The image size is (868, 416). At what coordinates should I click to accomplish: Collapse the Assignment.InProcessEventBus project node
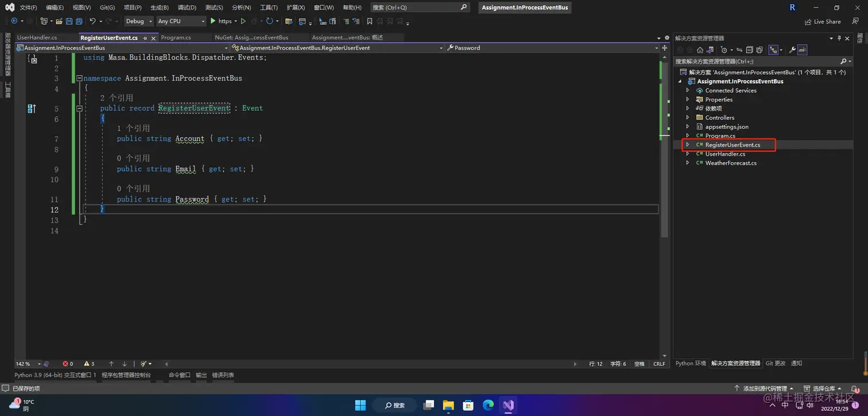(680, 82)
